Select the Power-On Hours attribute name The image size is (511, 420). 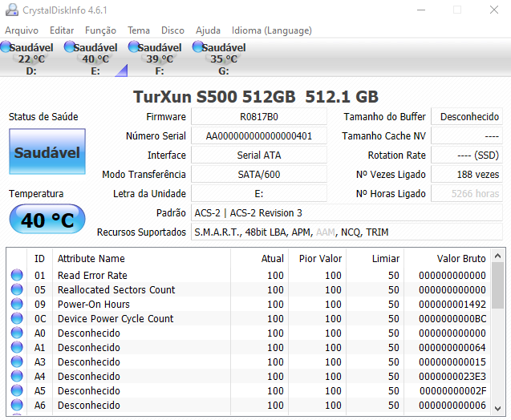click(94, 304)
